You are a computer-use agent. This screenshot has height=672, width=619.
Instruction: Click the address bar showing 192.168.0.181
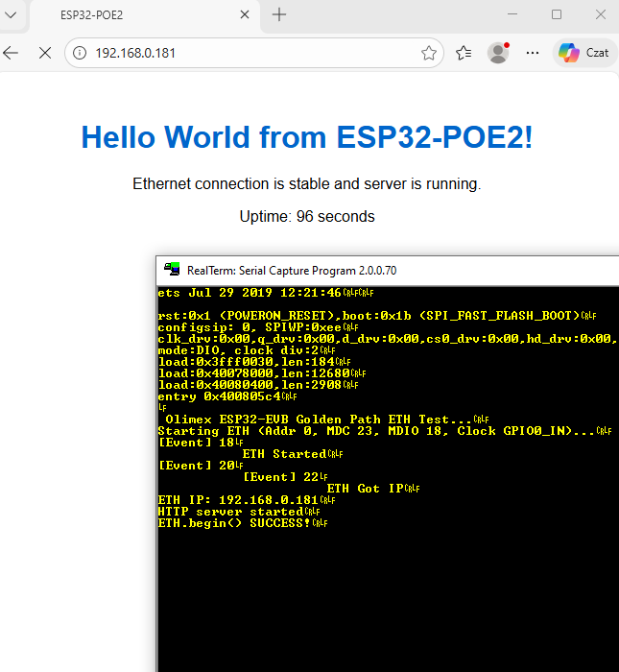click(253, 53)
